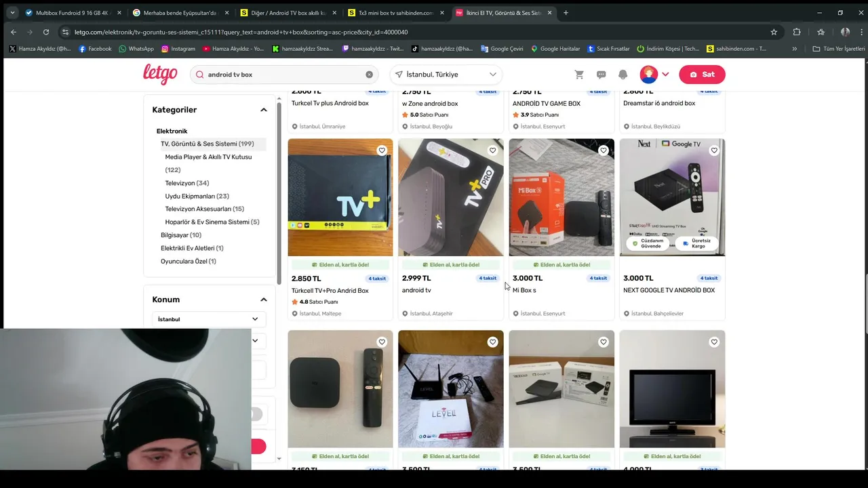Open the İstanbul, Türkiye location dropdown
The width and height of the screenshot is (868, 488).
pos(446,75)
